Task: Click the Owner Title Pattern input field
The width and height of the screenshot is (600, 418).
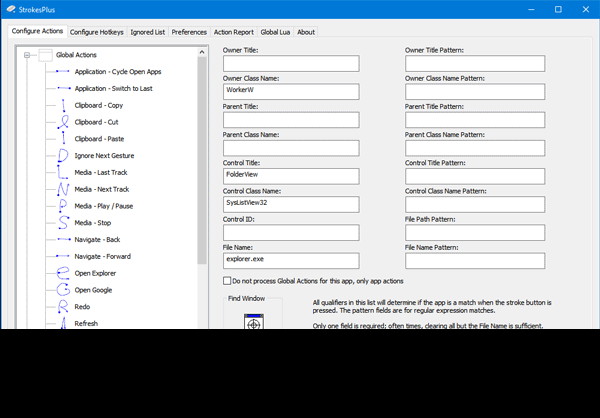Action: pyautogui.click(x=475, y=64)
